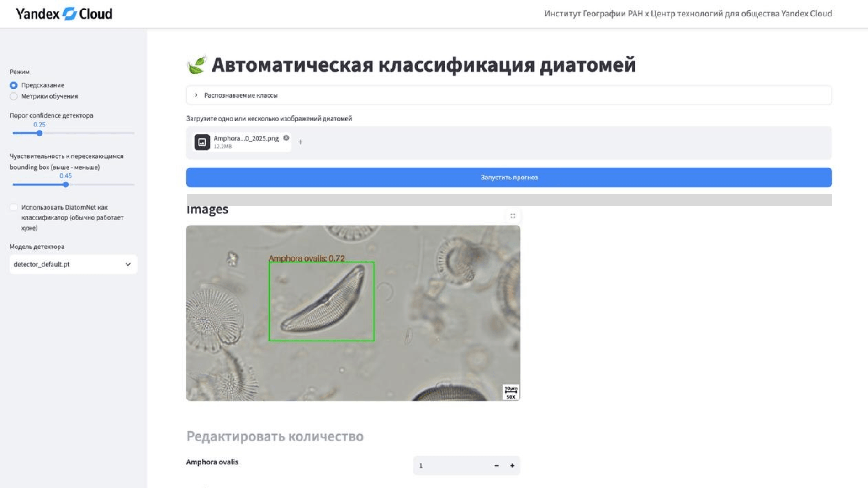Click the Amphora ovalis row label
868x488 pixels.
pos(212,462)
